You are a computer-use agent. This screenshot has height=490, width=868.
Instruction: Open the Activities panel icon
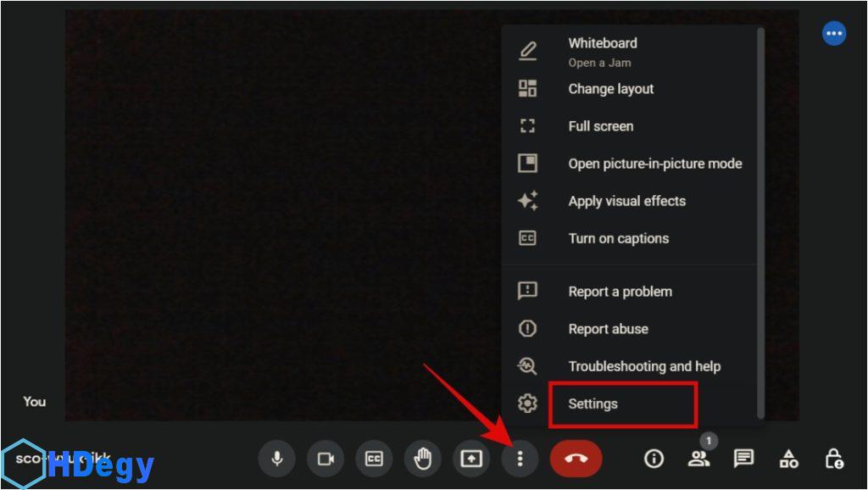click(788, 459)
